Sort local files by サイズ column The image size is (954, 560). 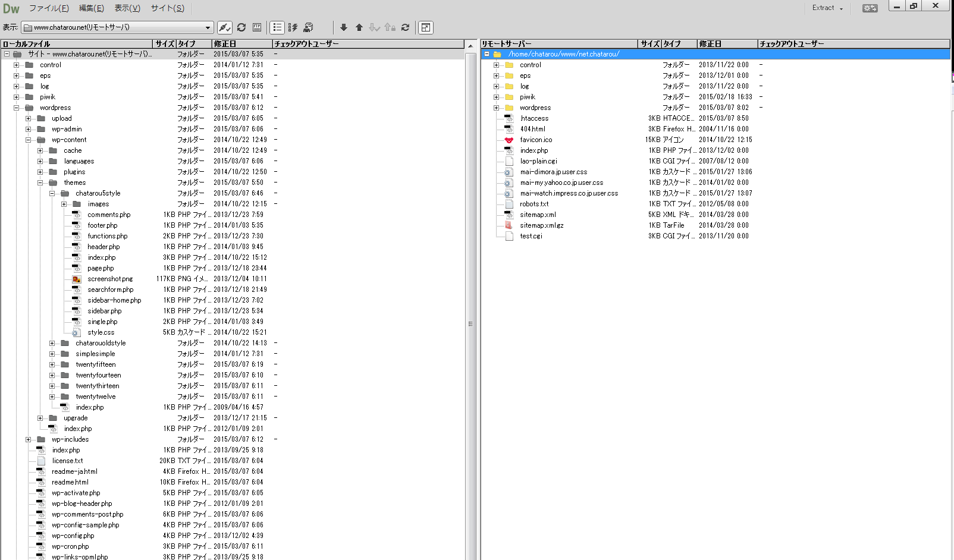[165, 44]
